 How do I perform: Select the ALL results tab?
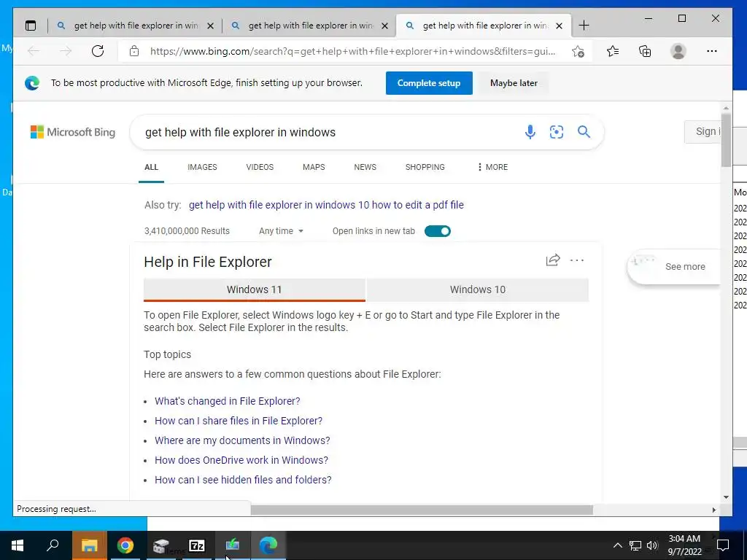(x=151, y=167)
